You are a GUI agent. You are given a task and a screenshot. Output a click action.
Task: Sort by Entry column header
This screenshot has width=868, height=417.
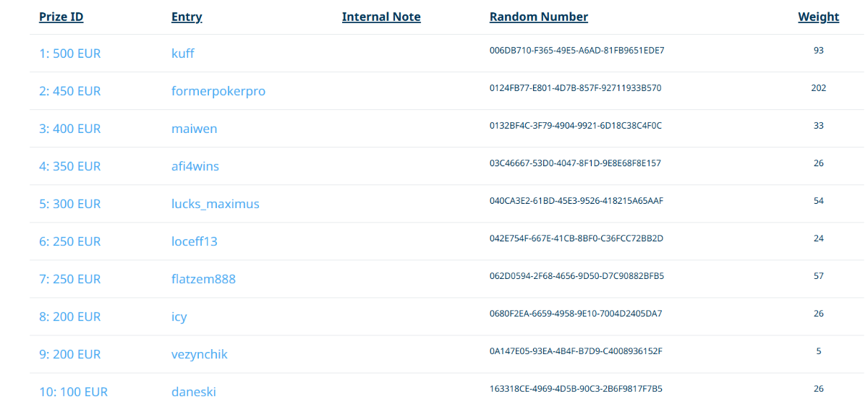(x=187, y=17)
